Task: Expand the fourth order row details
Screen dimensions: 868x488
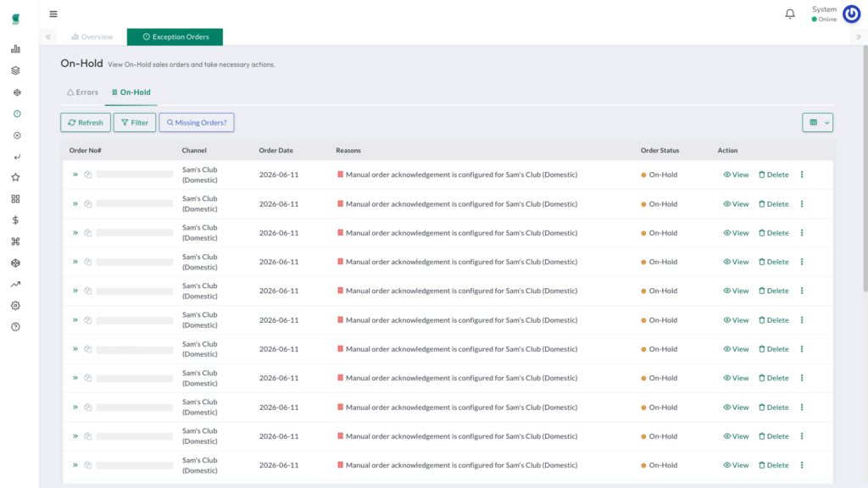Action: [x=75, y=262]
